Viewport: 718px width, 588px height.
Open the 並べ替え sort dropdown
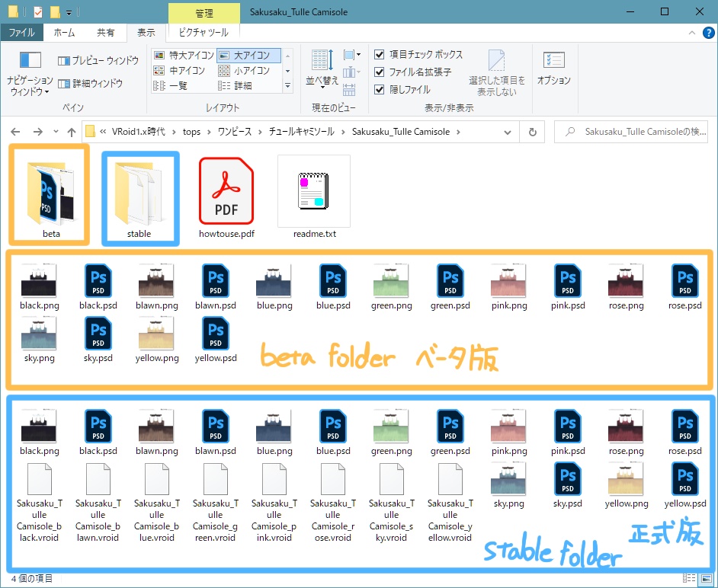click(322, 68)
